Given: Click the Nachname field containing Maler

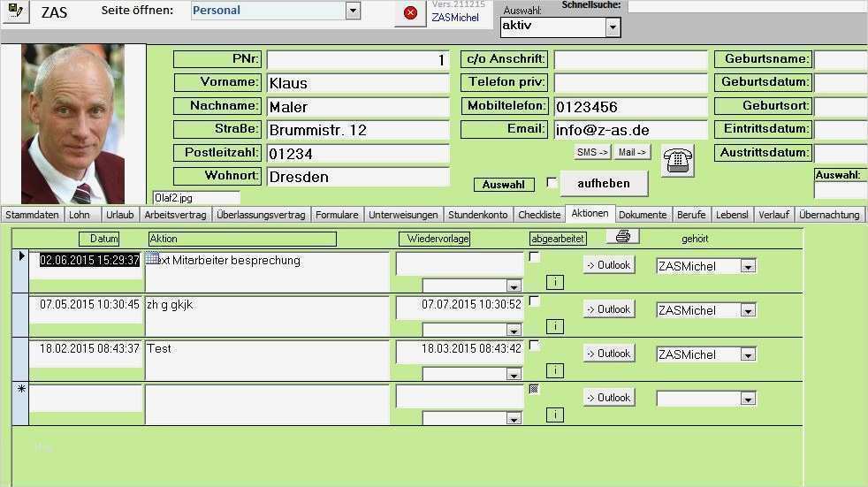Looking at the screenshot, I should [358, 107].
